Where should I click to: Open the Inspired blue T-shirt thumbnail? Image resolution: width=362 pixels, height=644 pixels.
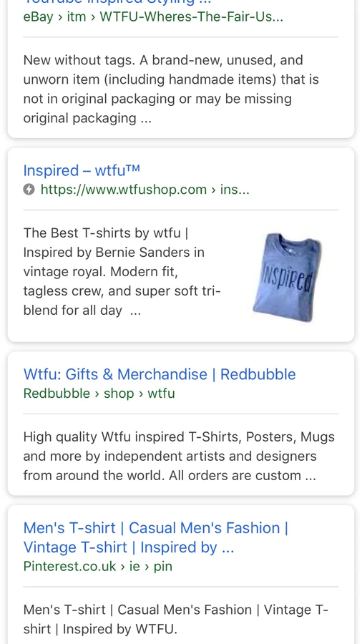(288, 277)
